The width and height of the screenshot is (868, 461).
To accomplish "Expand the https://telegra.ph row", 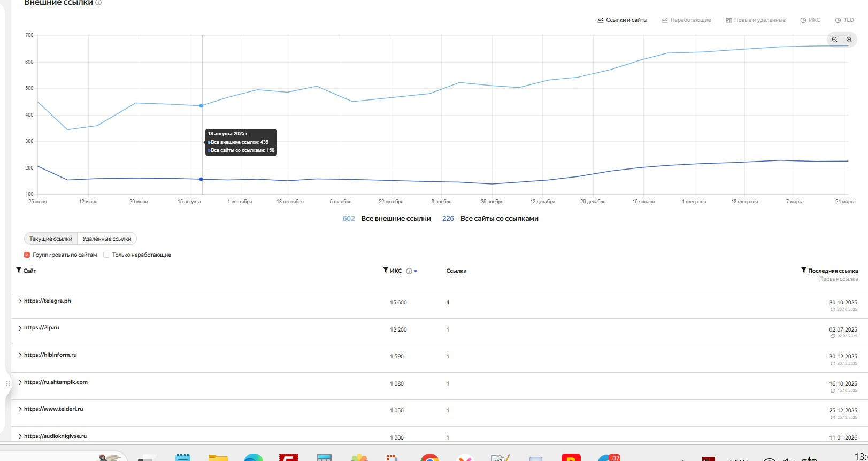I will click(x=20, y=301).
